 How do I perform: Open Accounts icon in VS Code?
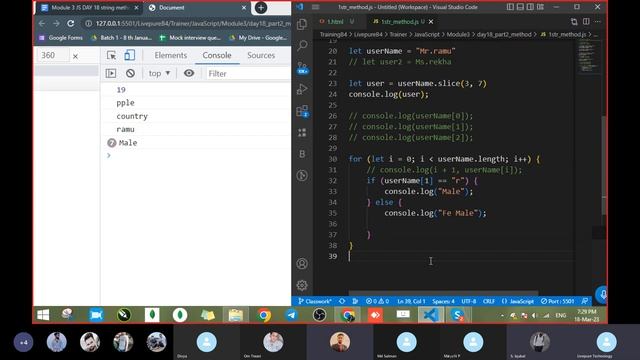click(x=302, y=264)
